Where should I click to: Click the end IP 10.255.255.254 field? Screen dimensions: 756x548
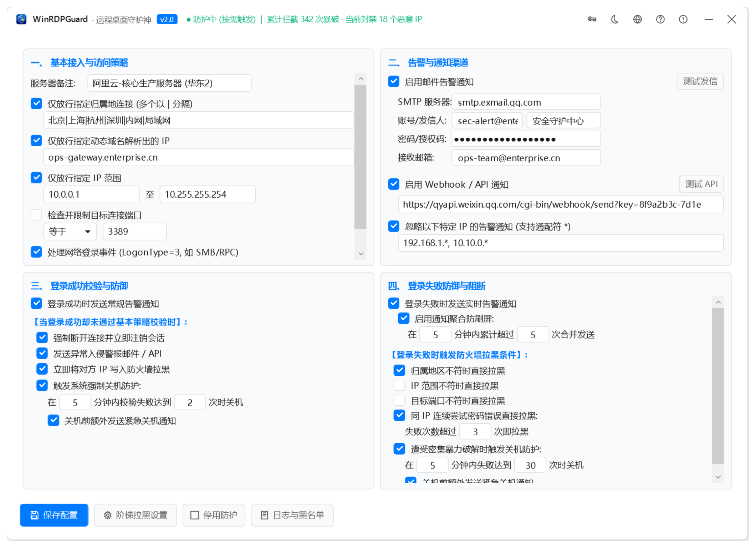tap(208, 194)
